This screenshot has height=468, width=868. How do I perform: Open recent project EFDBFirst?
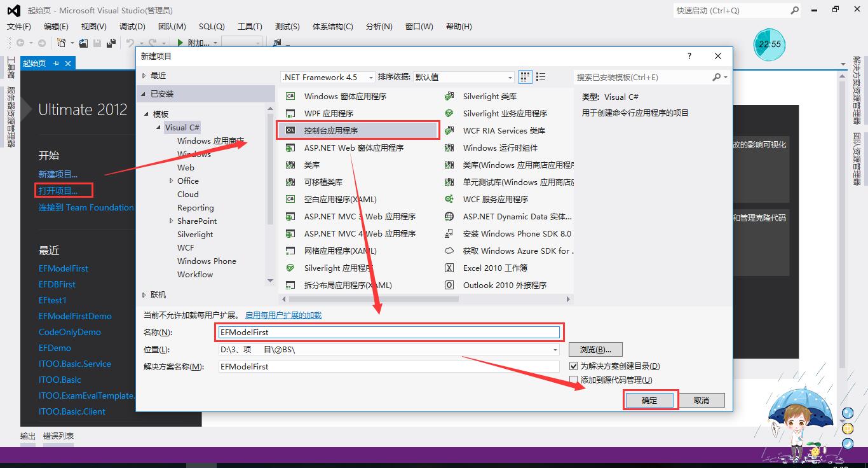[57, 284]
